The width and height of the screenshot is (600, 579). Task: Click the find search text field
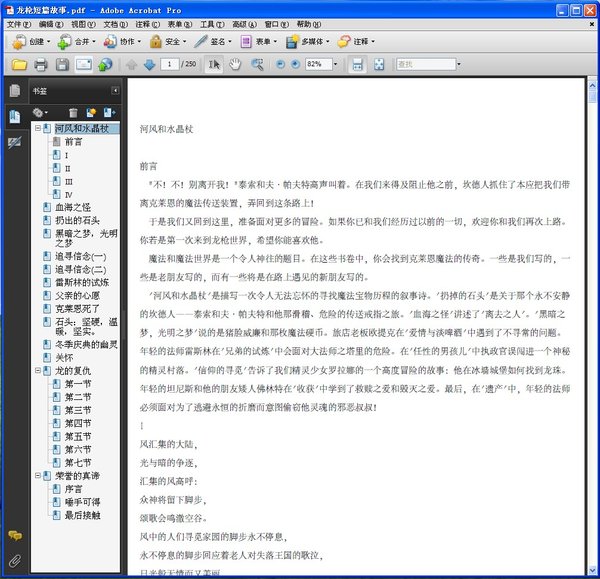pyautogui.click(x=426, y=64)
